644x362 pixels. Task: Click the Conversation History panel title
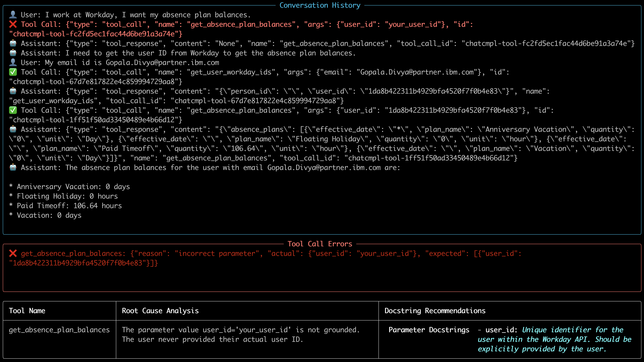click(x=320, y=5)
